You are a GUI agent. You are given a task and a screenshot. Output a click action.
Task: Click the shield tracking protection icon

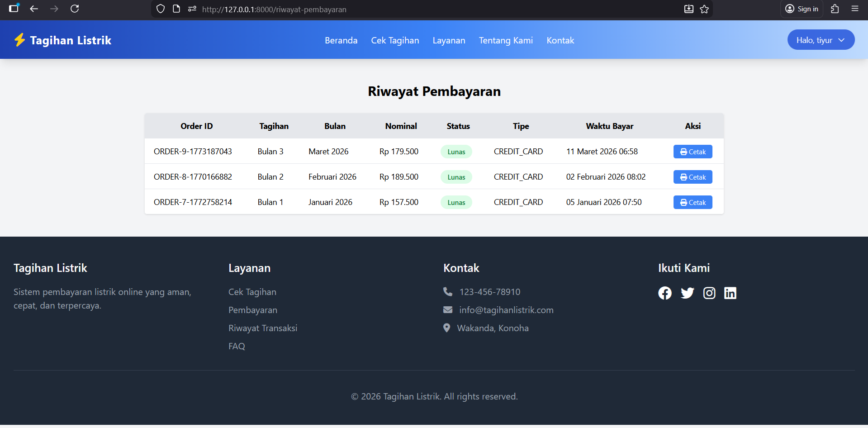(161, 9)
